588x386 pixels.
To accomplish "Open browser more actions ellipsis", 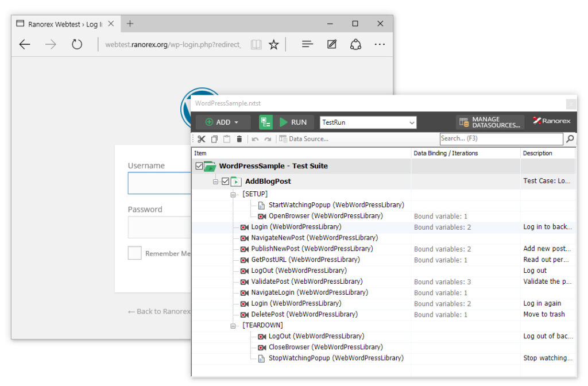I will coord(380,44).
